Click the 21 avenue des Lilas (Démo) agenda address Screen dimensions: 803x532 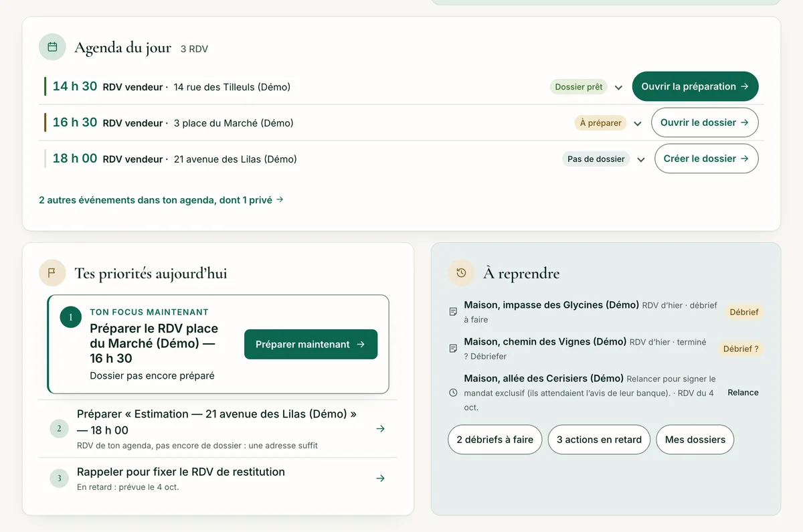tap(236, 159)
